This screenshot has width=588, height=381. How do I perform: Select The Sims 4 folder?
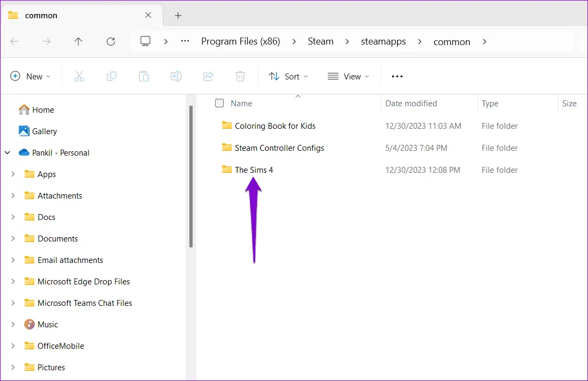coord(254,170)
